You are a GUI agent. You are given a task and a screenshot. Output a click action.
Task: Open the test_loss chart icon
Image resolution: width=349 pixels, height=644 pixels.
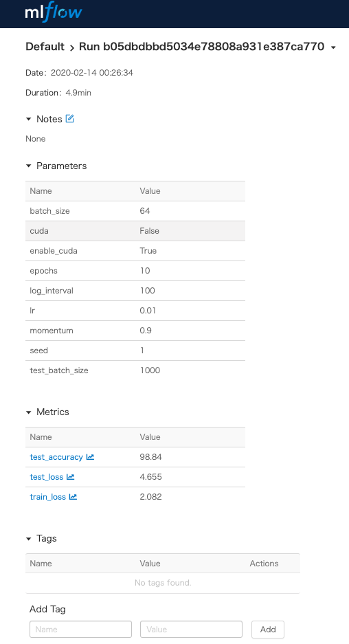pos(71,477)
